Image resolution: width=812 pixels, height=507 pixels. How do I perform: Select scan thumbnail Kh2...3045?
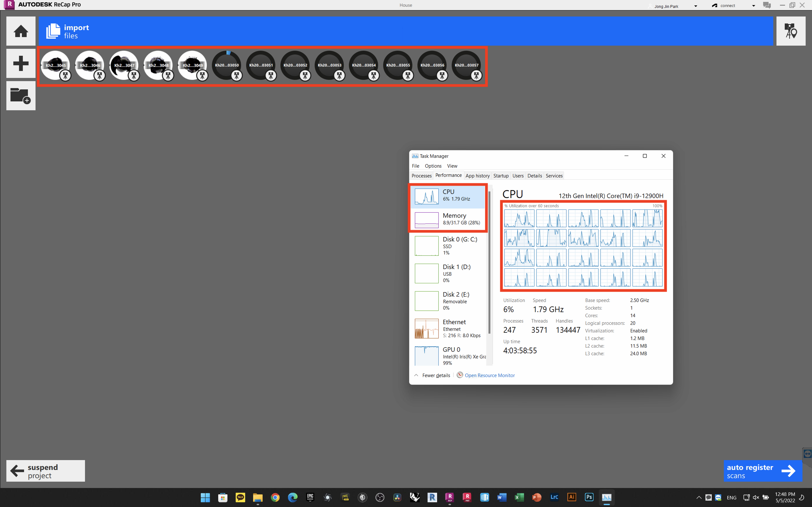pyautogui.click(x=55, y=65)
